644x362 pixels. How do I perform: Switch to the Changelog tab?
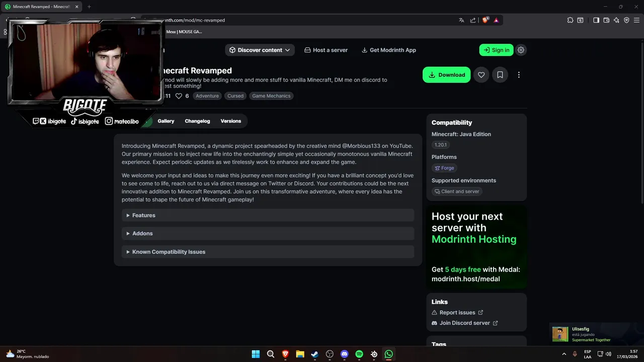click(197, 121)
